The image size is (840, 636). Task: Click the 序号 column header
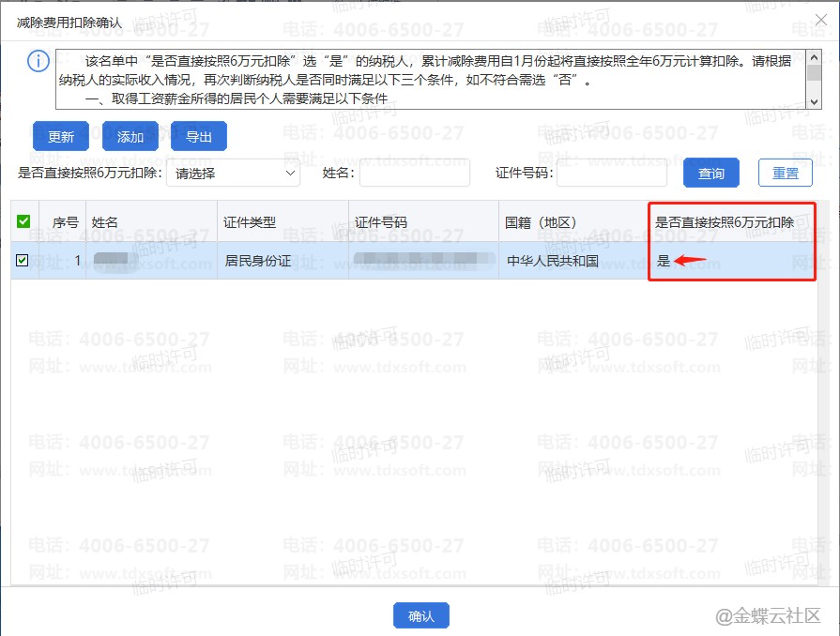pyautogui.click(x=65, y=222)
